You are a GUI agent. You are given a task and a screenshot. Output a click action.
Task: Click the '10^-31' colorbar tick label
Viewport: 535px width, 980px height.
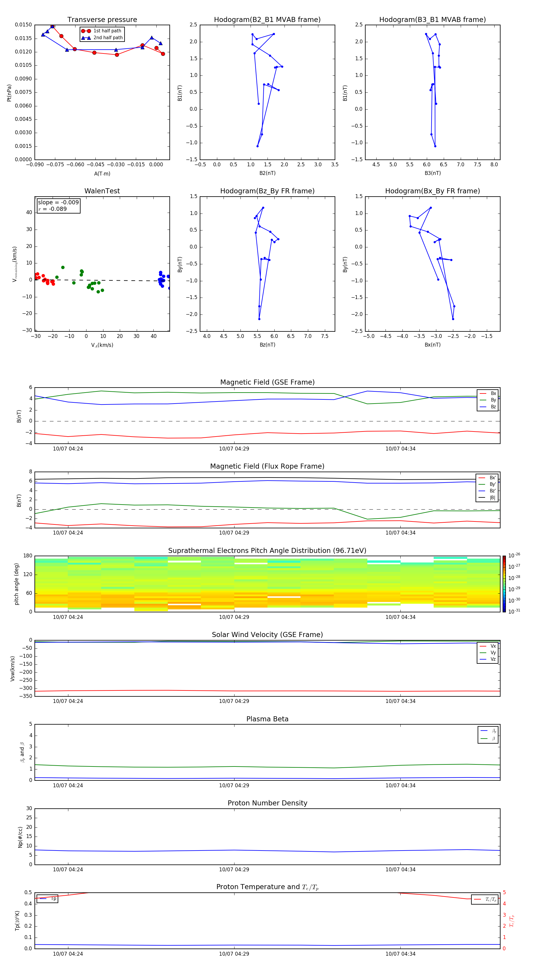(x=514, y=611)
